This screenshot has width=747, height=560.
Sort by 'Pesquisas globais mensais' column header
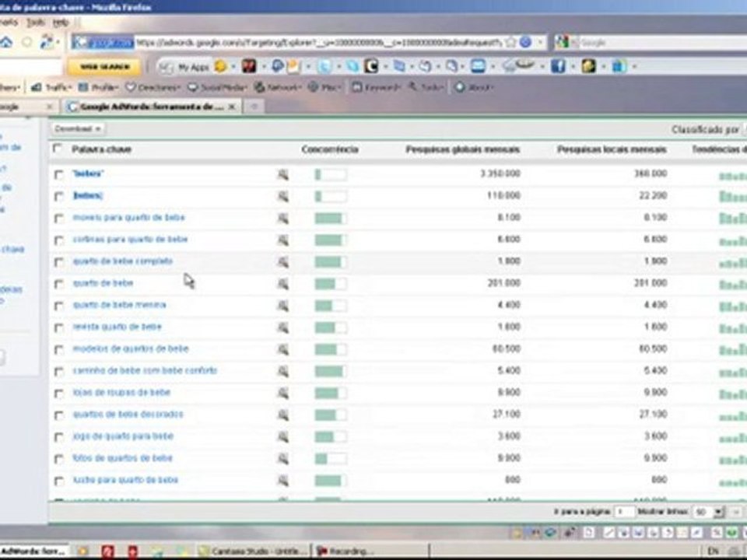point(462,149)
